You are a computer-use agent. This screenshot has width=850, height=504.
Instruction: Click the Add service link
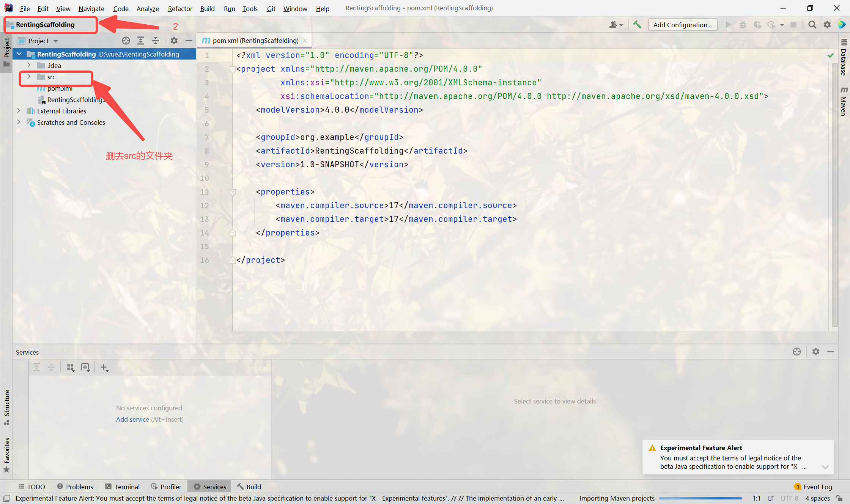tap(132, 419)
